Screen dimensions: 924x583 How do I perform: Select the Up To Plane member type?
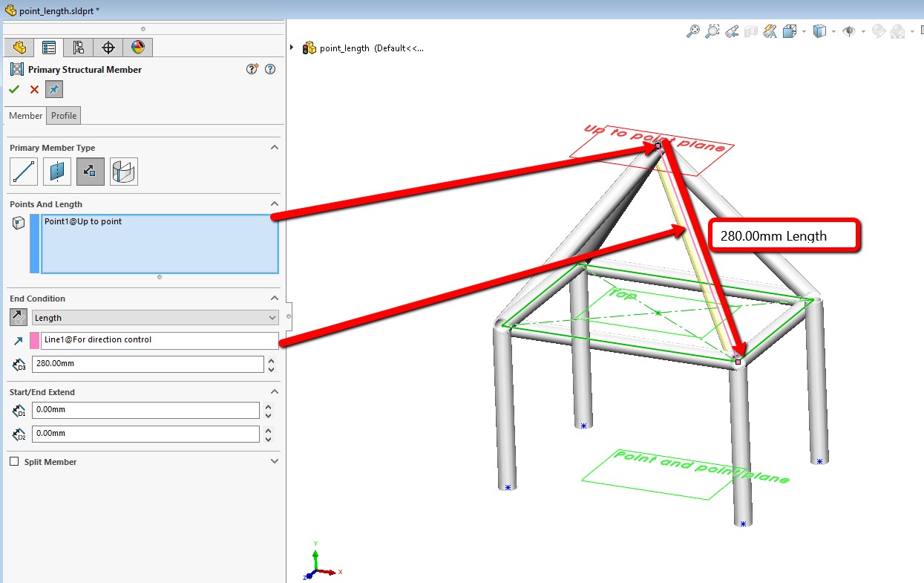[x=56, y=172]
